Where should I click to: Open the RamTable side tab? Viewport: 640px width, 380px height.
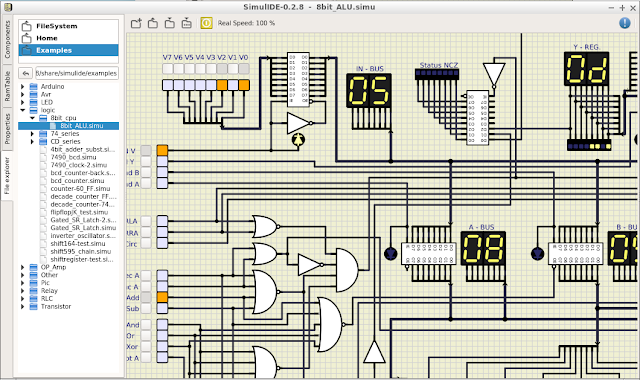click(7, 86)
